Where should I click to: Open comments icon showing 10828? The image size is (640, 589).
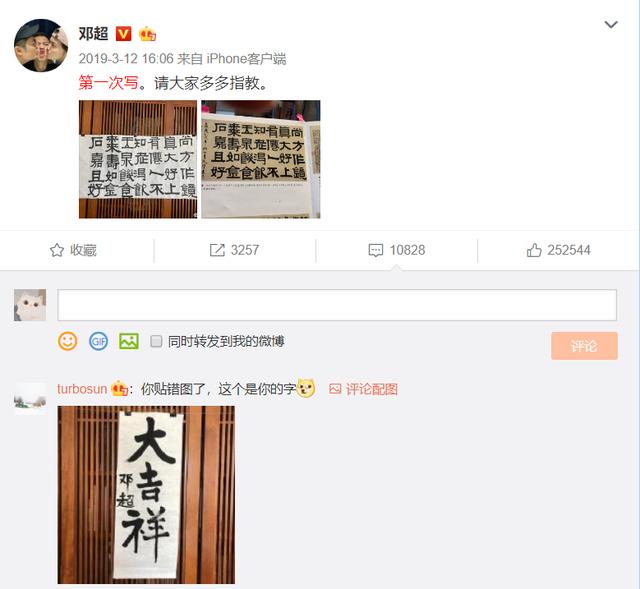376,250
